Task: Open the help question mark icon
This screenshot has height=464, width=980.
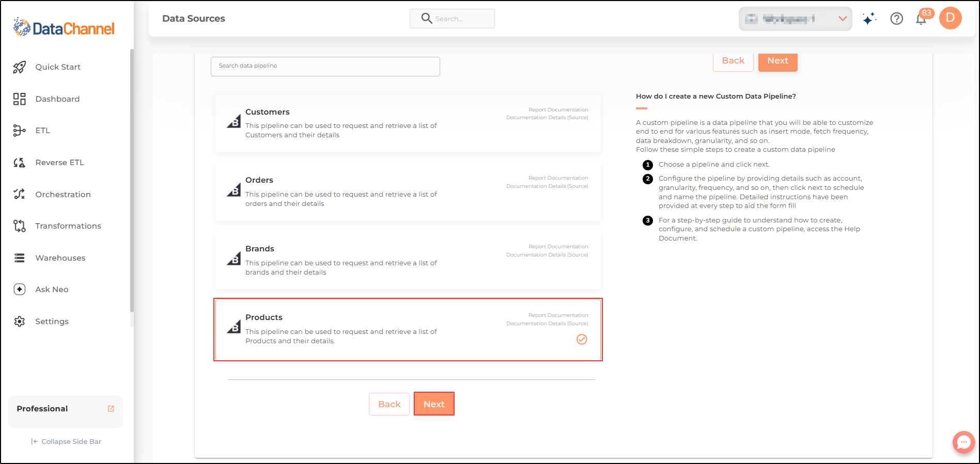Action: click(897, 19)
